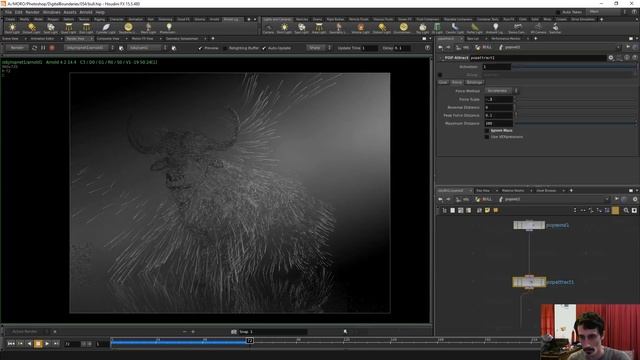This screenshot has width=640, height=360.
Task: Add a Portal Light from Lights and Cameras shelf
Action: (x=474, y=28)
